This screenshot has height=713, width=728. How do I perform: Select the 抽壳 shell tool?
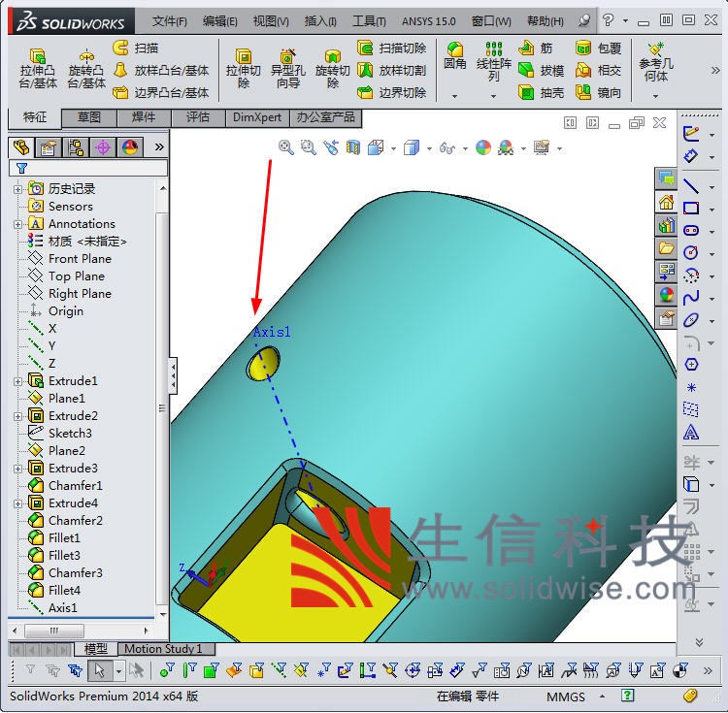[541, 93]
